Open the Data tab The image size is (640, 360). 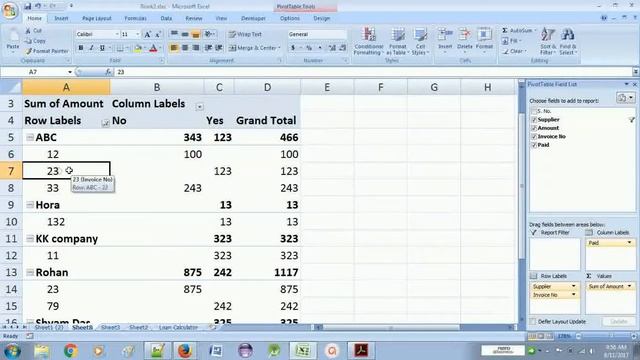click(166, 18)
